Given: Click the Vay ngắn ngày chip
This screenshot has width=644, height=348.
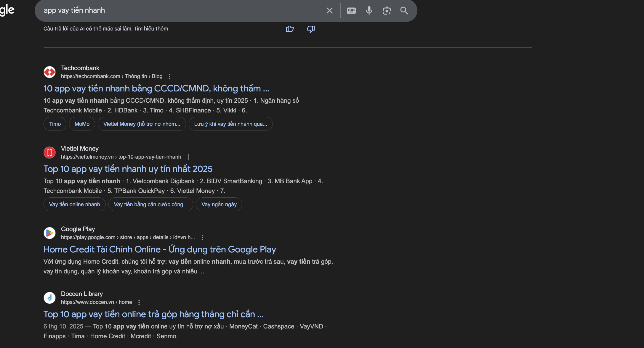Looking at the screenshot, I should tap(219, 204).
